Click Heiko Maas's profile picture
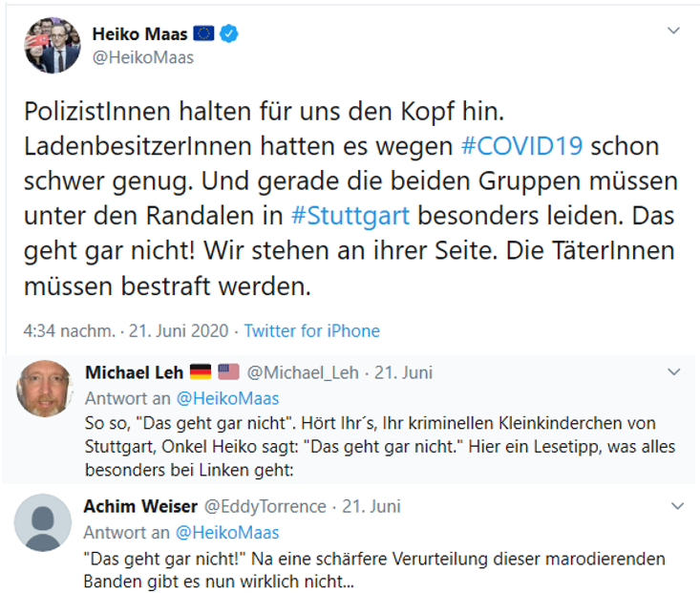The height and width of the screenshot is (593, 700). click(x=53, y=45)
